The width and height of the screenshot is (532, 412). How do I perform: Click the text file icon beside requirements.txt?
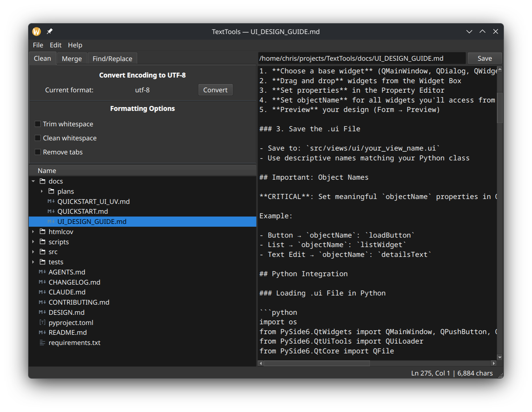pyautogui.click(x=42, y=343)
